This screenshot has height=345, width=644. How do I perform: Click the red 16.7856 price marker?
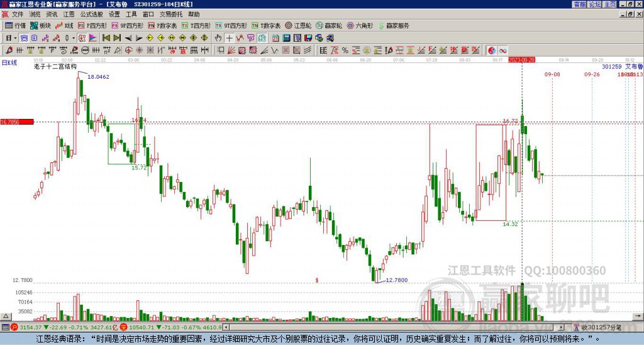(17, 122)
